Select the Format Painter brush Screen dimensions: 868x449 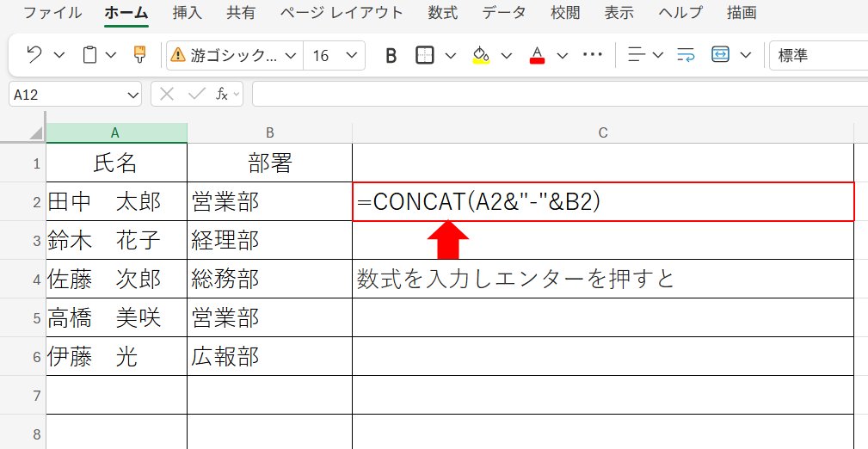139,55
